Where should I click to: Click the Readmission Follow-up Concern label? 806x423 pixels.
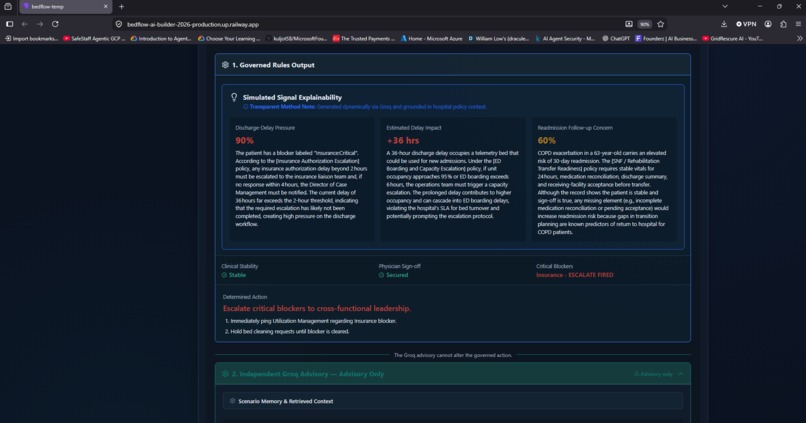coord(575,127)
